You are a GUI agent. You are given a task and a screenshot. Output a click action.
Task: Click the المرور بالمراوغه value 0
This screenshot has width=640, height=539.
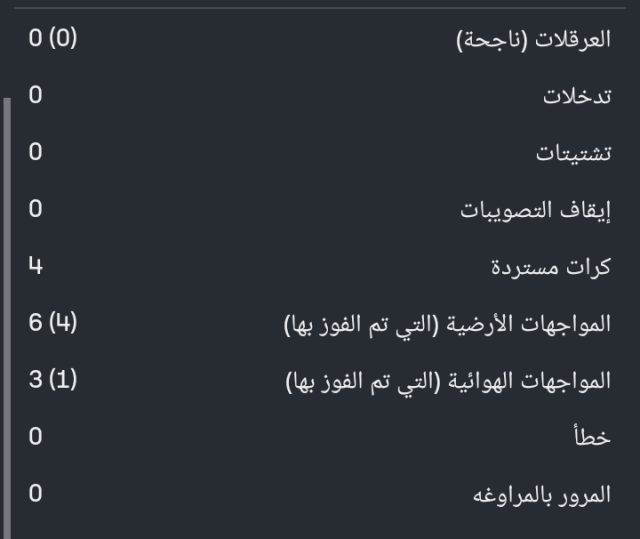[35, 493]
